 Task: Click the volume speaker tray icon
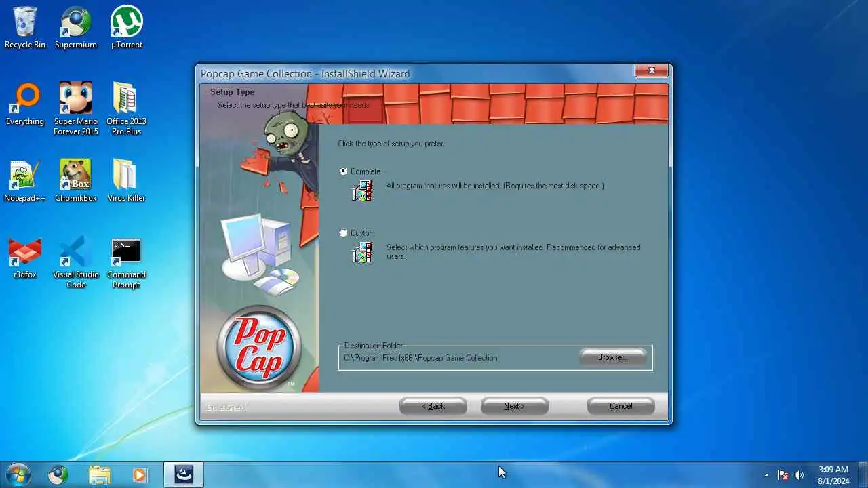[x=799, y=475]
